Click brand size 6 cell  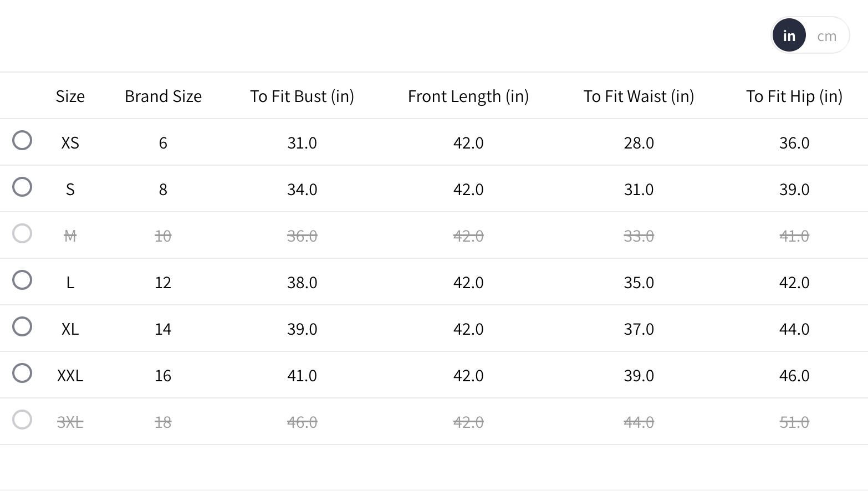point(163,143)
